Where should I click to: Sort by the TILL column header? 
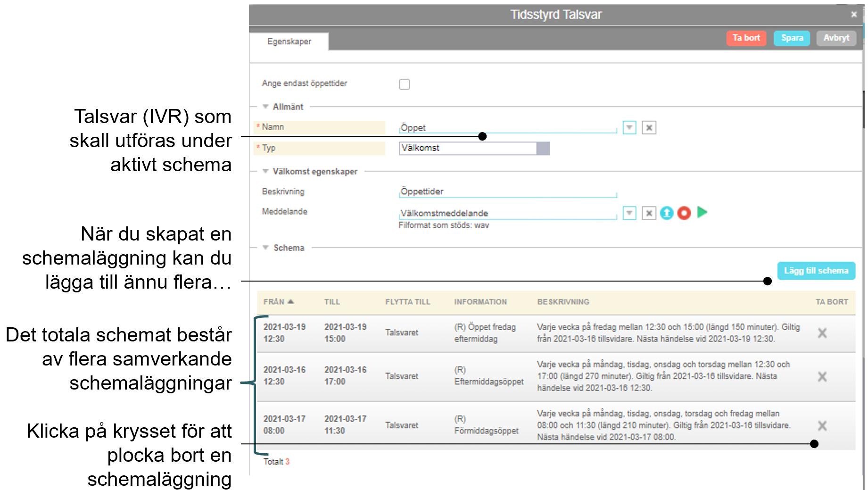tap(332, 302)
